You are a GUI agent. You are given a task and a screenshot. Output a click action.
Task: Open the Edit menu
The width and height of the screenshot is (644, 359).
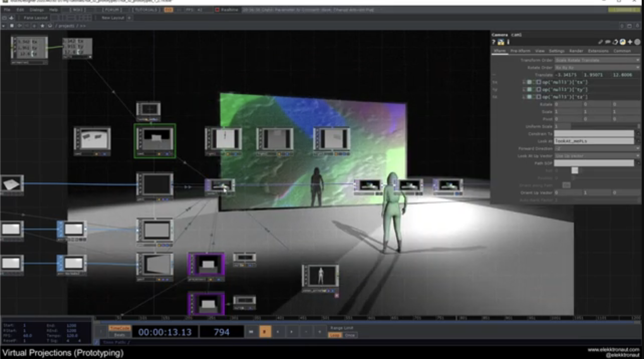tap(20, 10)
